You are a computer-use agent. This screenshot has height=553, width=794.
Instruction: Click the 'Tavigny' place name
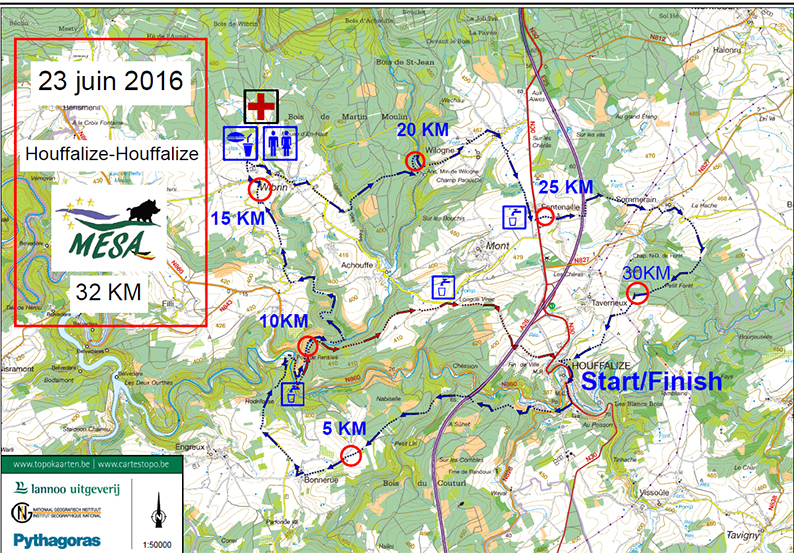743,535
